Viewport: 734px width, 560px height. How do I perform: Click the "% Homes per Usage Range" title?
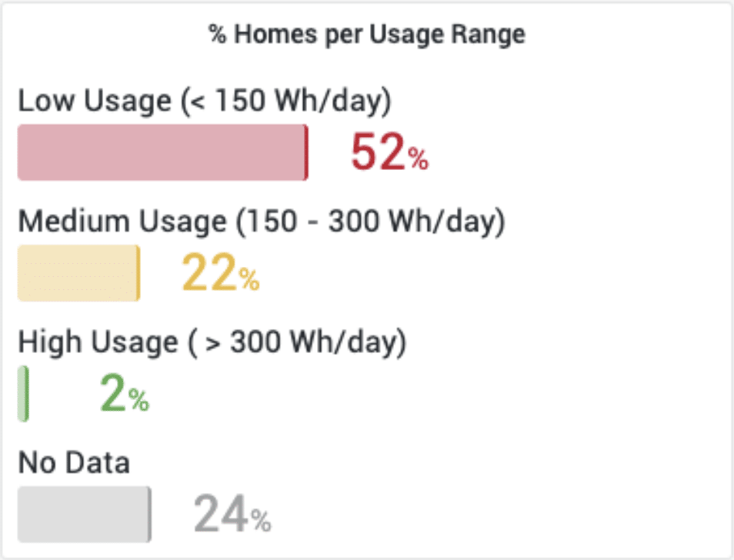(367, 35)
